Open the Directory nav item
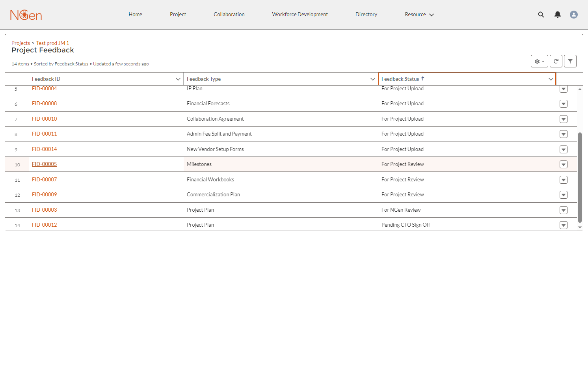This screenshot has width=588, height=369. point(366,15)
